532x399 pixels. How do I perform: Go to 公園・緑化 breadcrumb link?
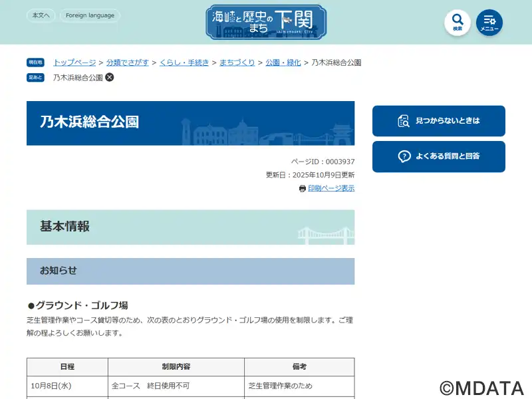283,63
